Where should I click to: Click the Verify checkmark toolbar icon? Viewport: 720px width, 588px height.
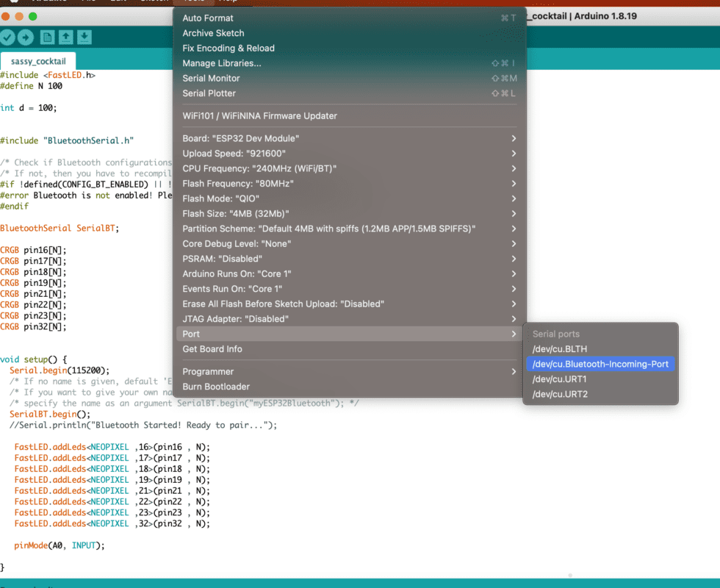point(8,37)
